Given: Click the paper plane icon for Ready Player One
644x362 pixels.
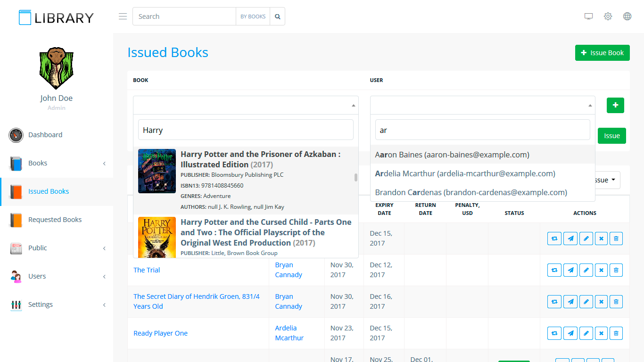Looking at the screenshot, I should click(570, 333).
